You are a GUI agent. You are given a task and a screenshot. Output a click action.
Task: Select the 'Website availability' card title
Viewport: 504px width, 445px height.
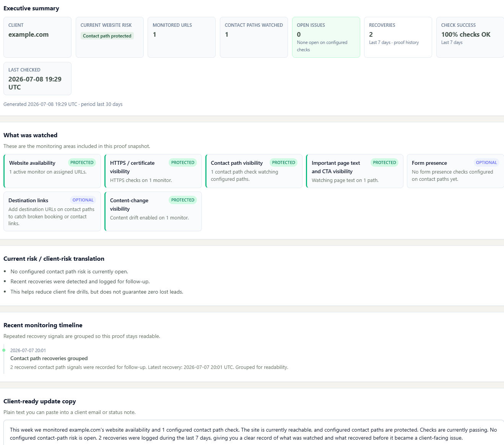coord(32,163)
